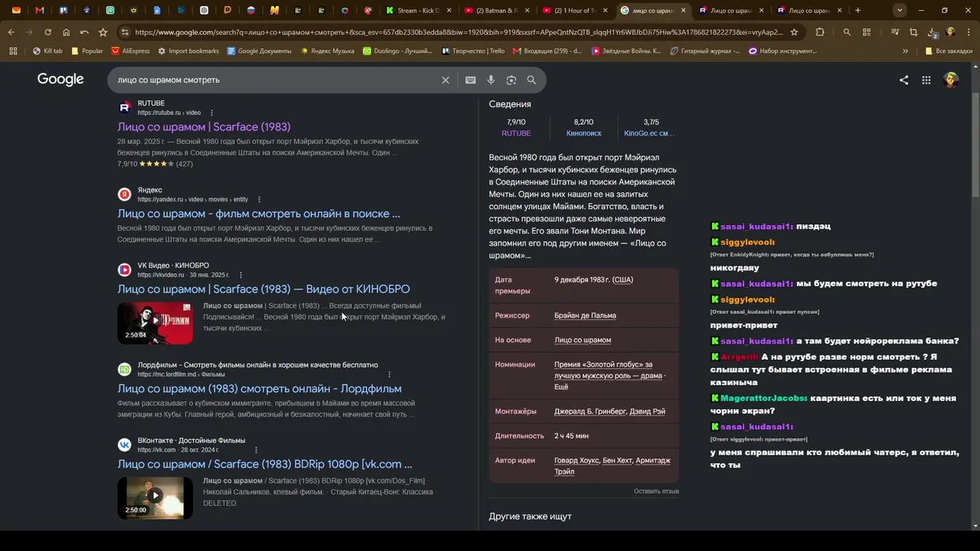
Task: Open the Google apps grid
Action: pyautogui.click(x=926, y=80)
